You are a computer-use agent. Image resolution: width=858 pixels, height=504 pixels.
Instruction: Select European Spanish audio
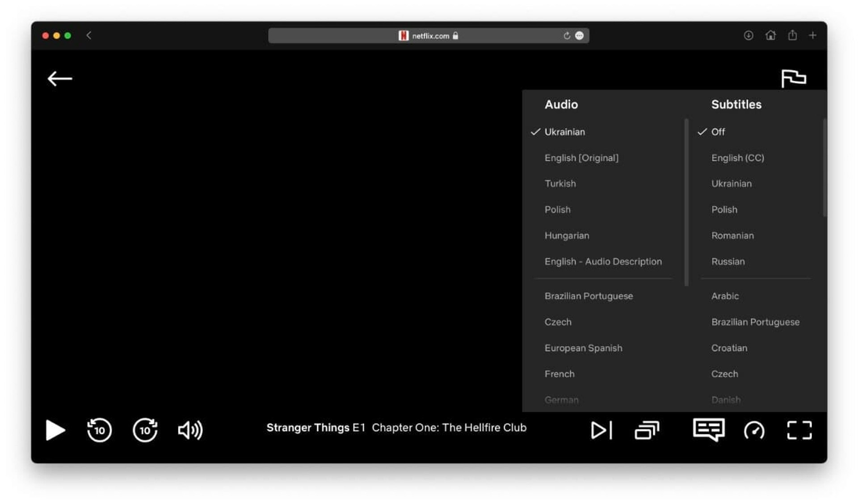(x=583, y=348)
